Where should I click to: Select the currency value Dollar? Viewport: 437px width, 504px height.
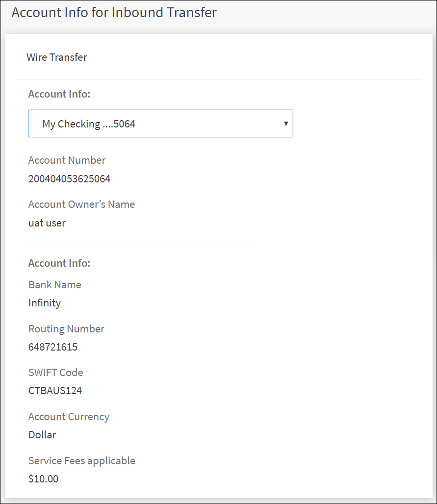pos(42,435)
